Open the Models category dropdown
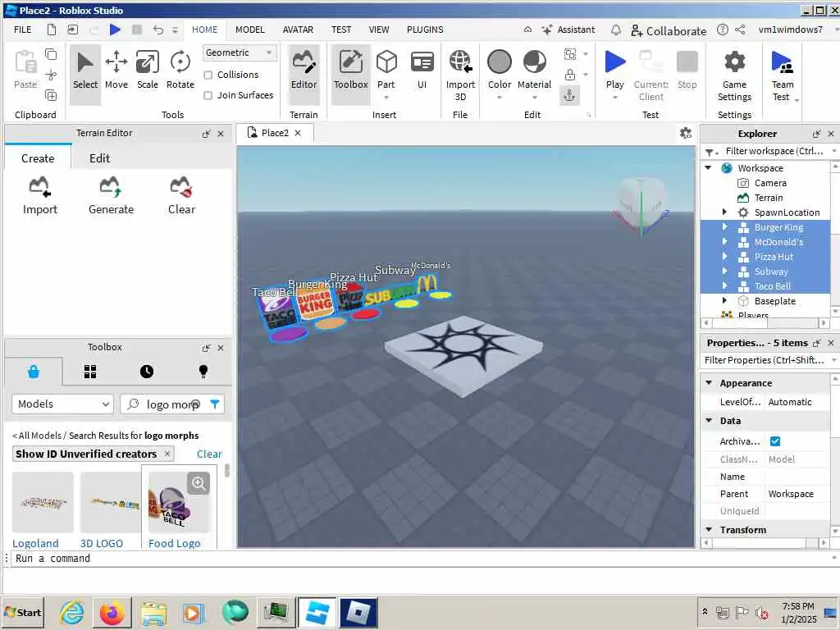The width and height of the screenshot is (840, 630). coord(62,404)
